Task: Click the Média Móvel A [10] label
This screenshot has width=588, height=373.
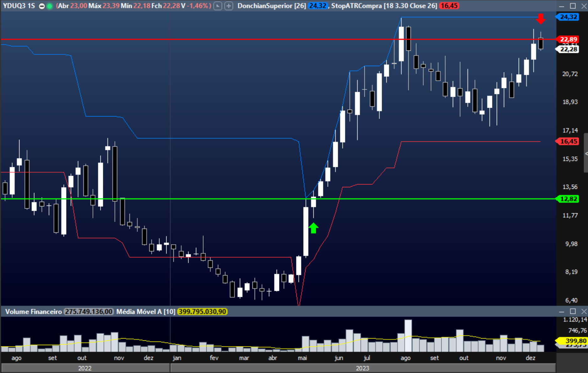Action: (146, 312)
